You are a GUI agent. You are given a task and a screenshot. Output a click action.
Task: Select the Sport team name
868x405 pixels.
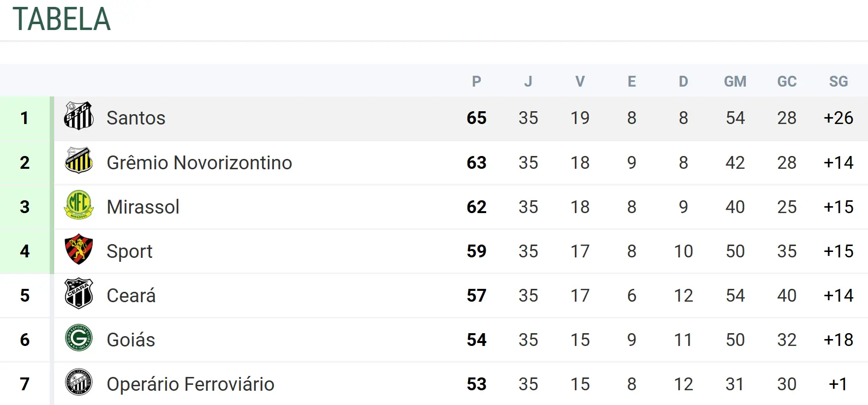(130, 251)
